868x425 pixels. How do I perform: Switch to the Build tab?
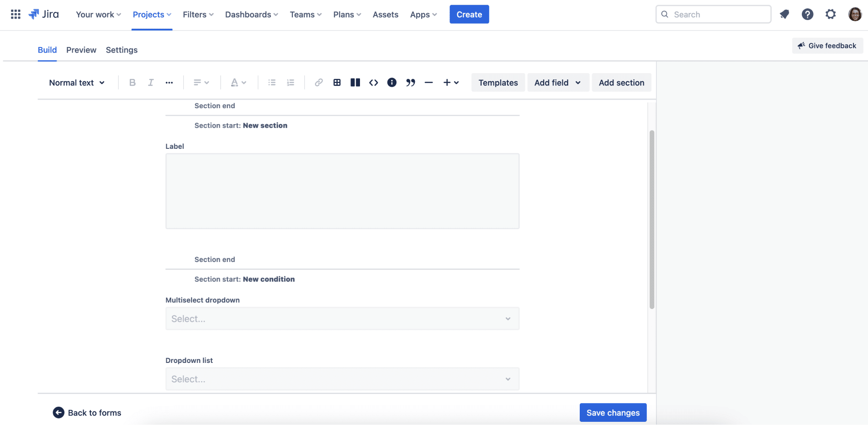pyautogui.click(x=47, y=50)
